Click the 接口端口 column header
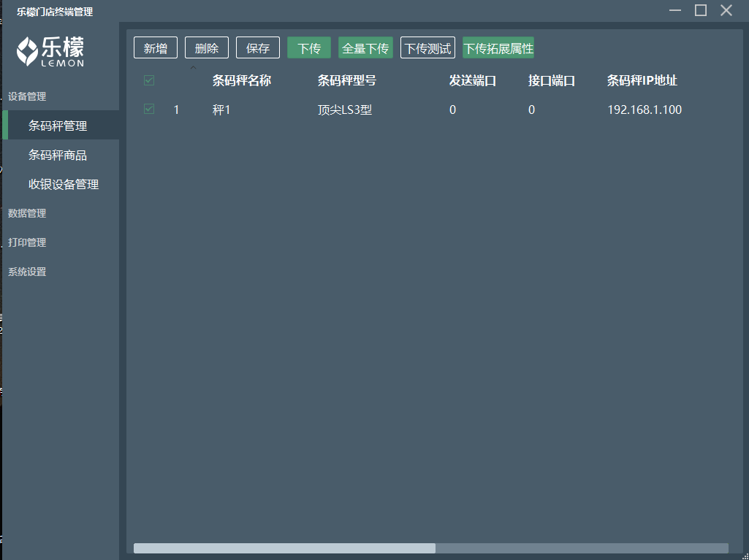 click(x=552, y=81)
